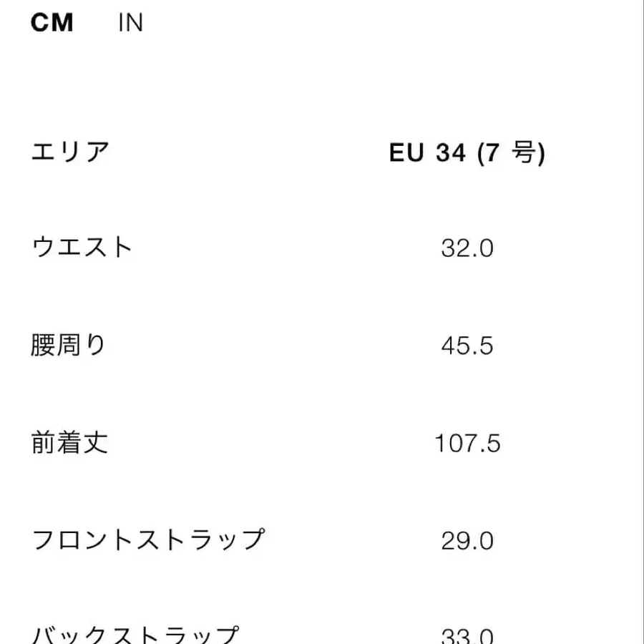Select the hip value 45.5
This screenshot has height=644, width=644.
[466, 346]
